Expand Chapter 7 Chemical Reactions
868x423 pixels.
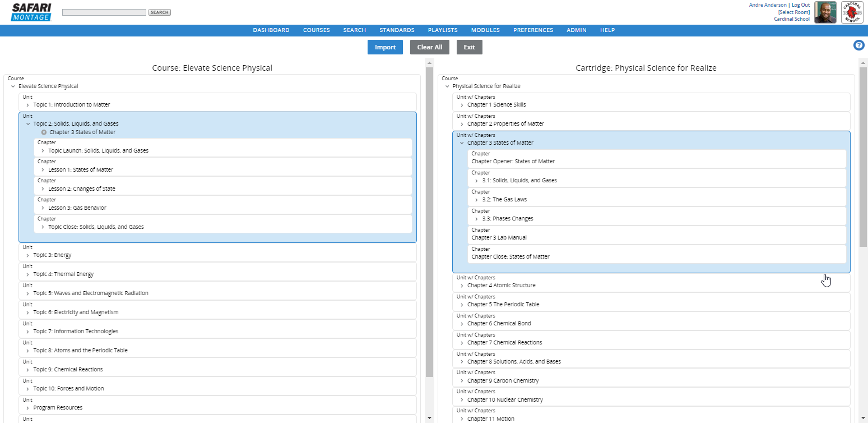tap(462, 343)
